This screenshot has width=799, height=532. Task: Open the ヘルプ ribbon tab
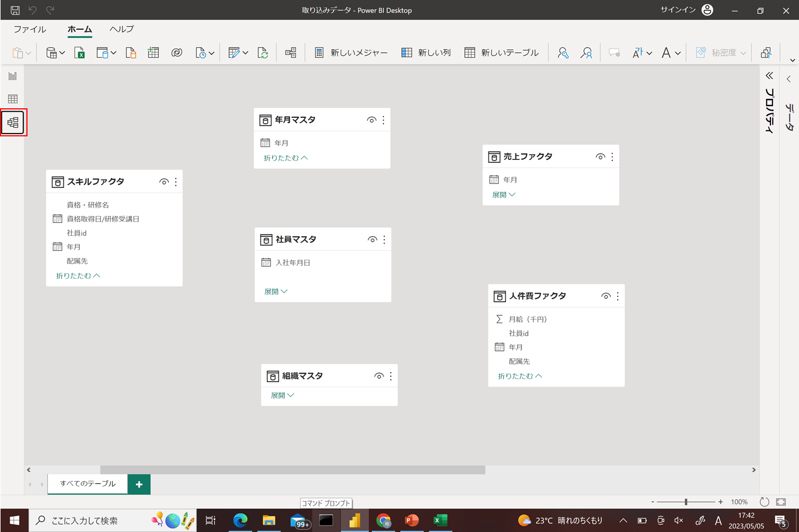click(x=122, y=29)
